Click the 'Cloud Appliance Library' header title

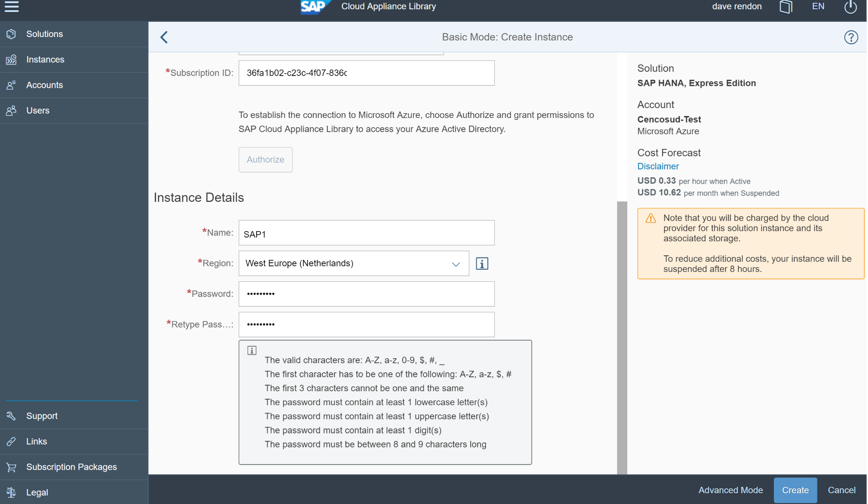pos(389,6)
